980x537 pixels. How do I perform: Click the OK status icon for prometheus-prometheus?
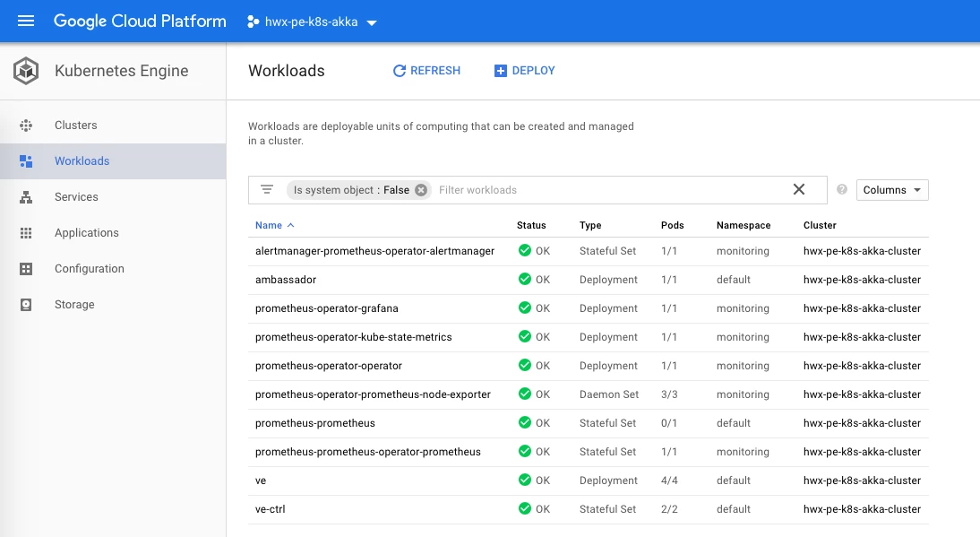525,422
